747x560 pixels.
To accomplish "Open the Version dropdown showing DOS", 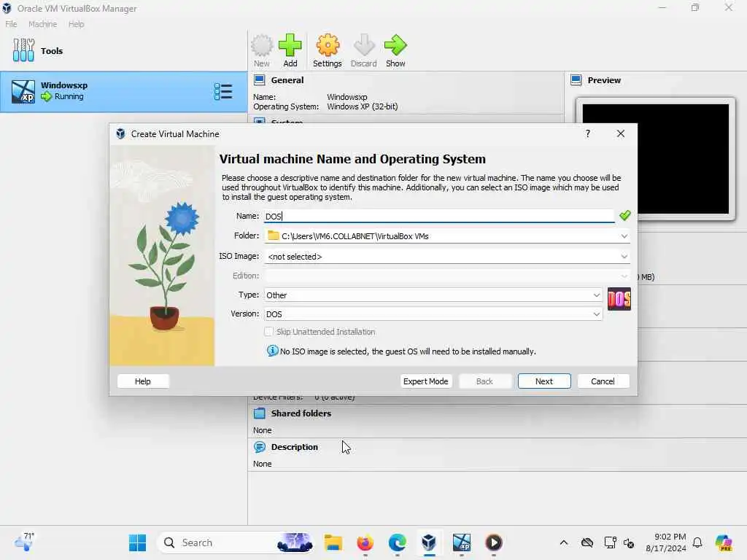I will pyautogui.click(x=433, y=314).
